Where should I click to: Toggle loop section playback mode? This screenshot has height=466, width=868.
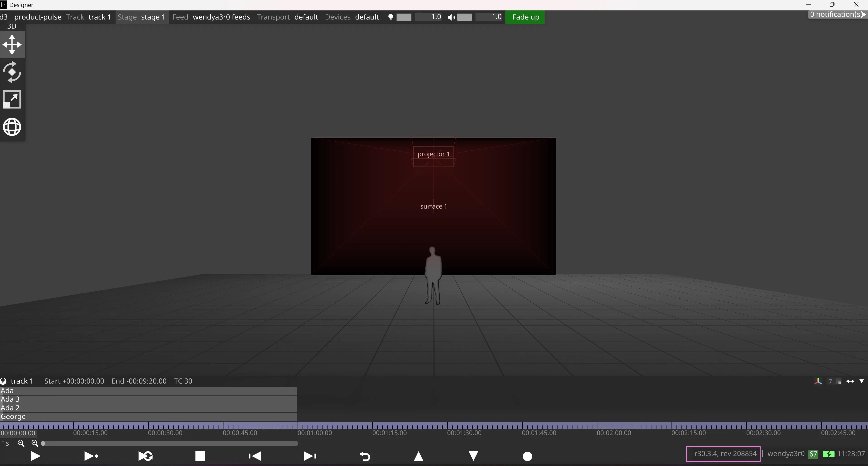tap(145, 456)
